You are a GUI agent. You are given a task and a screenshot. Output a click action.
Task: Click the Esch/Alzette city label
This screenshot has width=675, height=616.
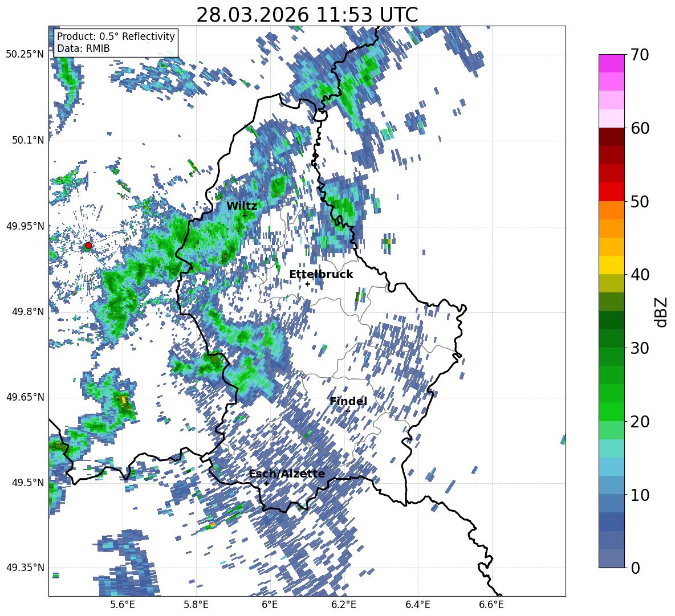(x=287, y=474)
